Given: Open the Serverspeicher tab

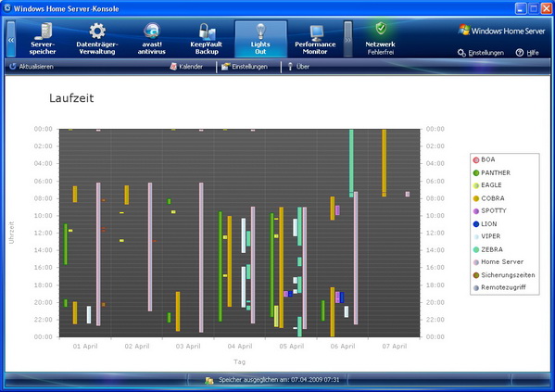Looking at the screenshot, I should click(43, 39).
